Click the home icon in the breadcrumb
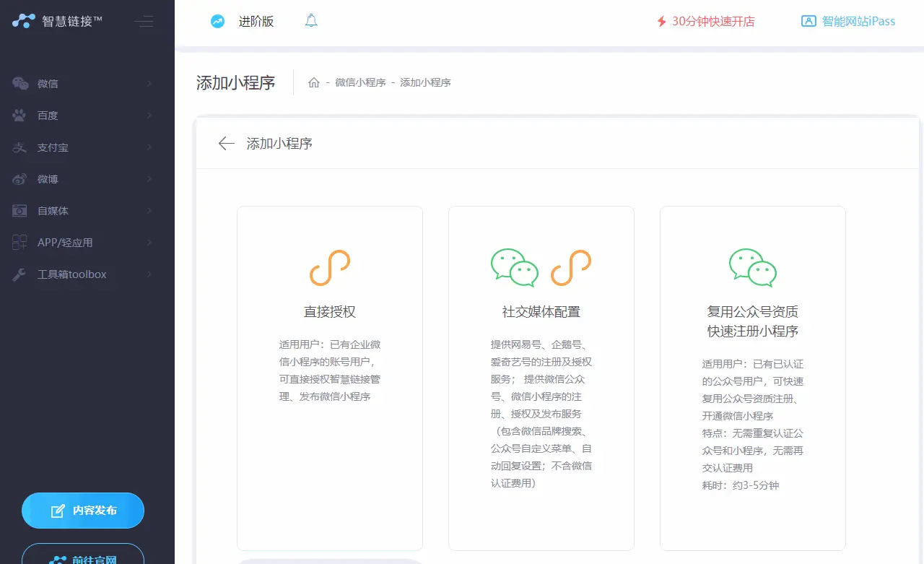Screen dimensions: 924x564 click(x=314, y=82)
